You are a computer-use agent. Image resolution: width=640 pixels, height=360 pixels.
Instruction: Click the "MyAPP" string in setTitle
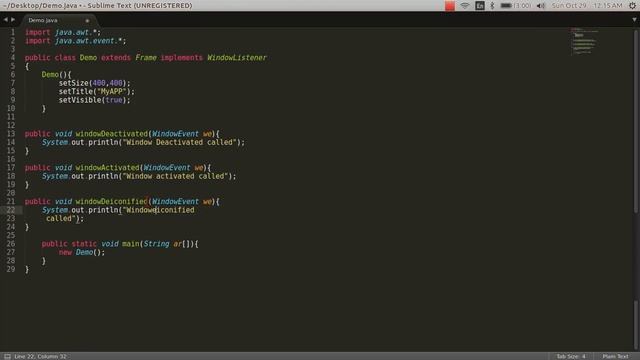point(112,91)
